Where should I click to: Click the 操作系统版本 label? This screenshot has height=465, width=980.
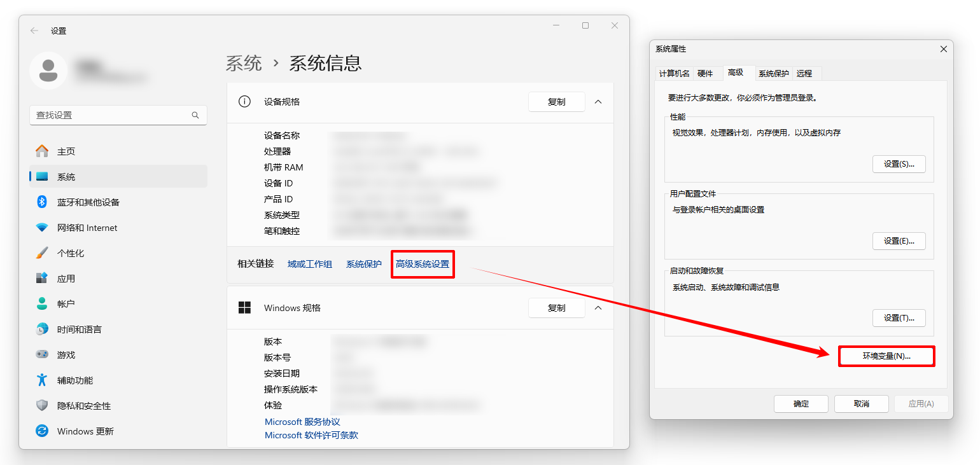tap(291, 389)
